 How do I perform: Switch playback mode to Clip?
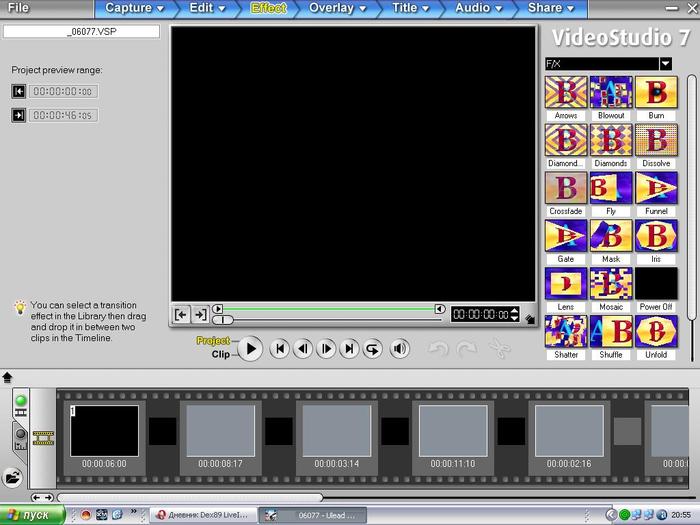pyautogui.click(x=221, y=354)
